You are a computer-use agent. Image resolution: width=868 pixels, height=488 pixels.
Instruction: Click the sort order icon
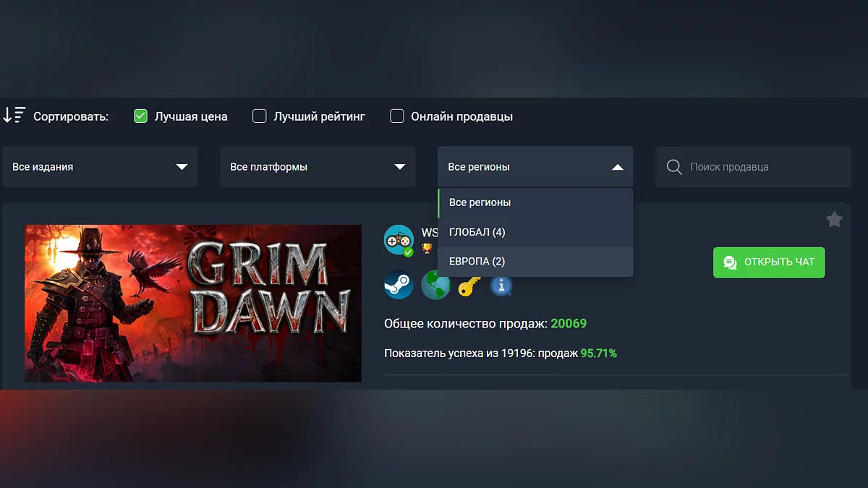pos(14,115)
